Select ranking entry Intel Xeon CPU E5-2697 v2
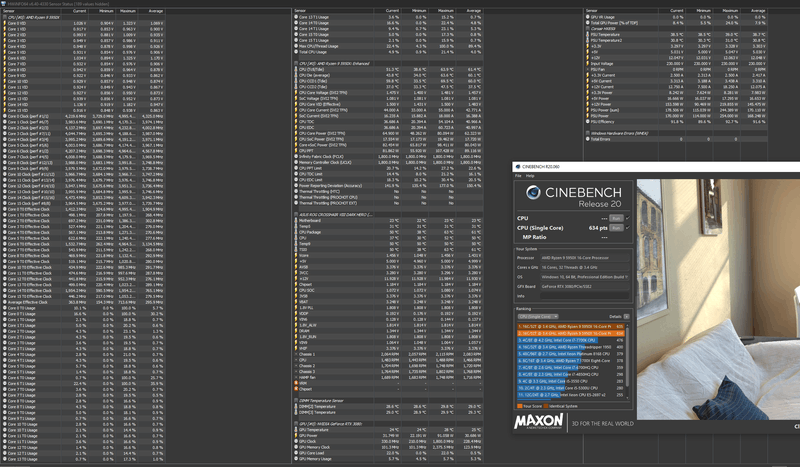Viewport: 800px width, 467px height. click(571, 395)
